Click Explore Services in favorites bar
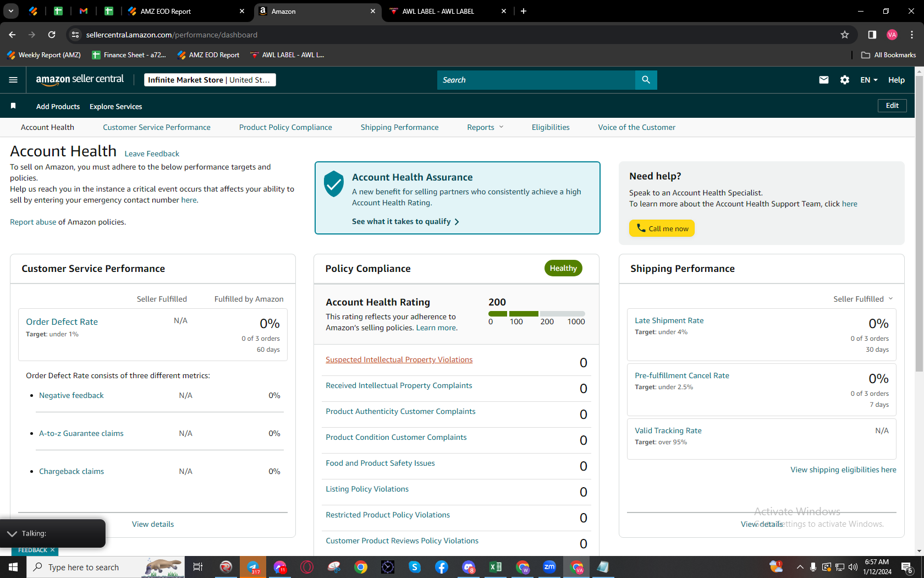The width and height of the screenshot is (924, 578). pos(116,106)
